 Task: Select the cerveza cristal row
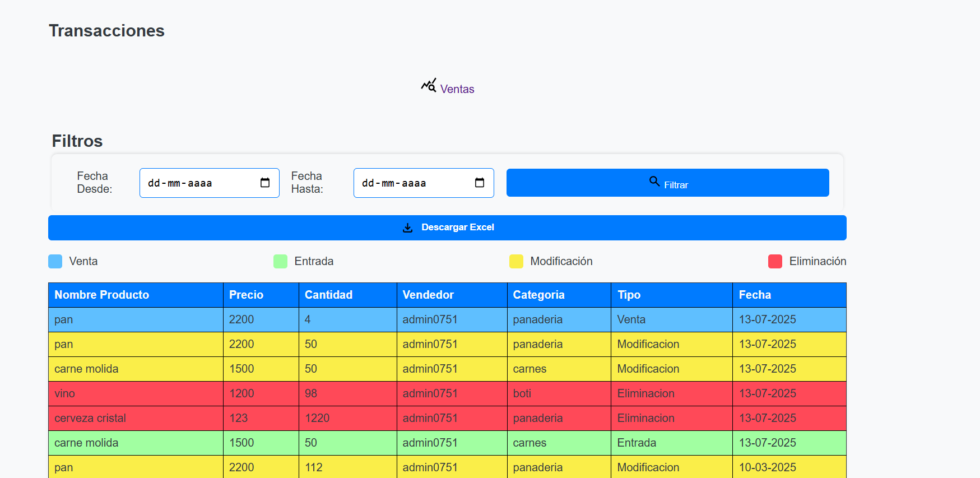tap(447, 418)
